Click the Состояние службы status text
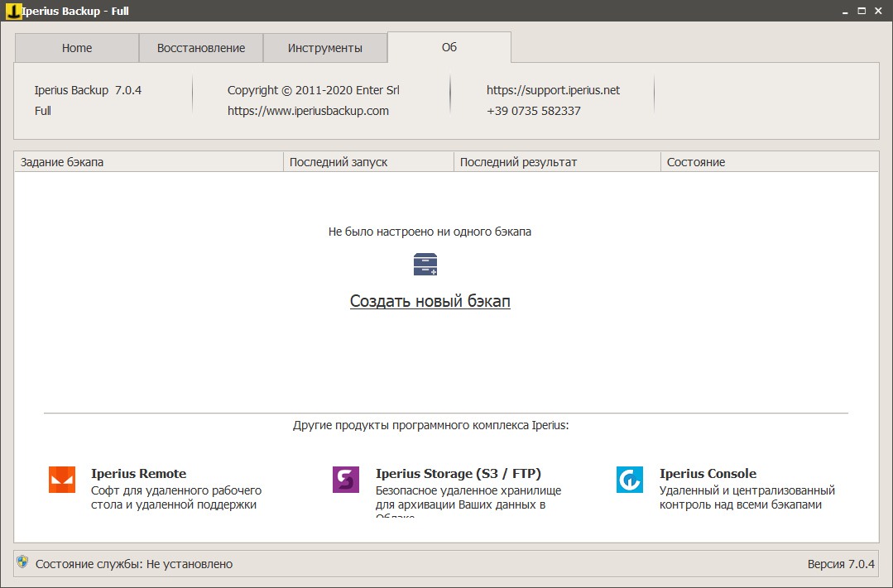The height and width of the screenshot is (588, 893). (134, 564)
